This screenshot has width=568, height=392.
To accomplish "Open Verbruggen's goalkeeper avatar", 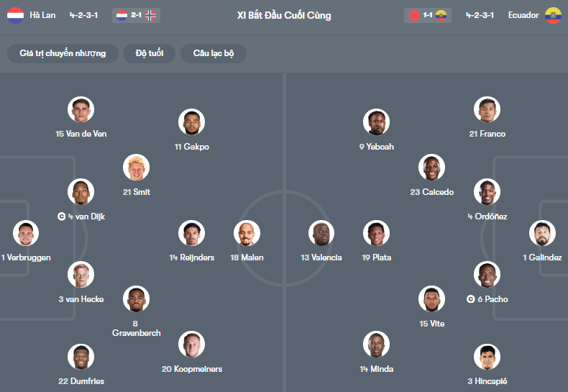I will click(26, 233).
